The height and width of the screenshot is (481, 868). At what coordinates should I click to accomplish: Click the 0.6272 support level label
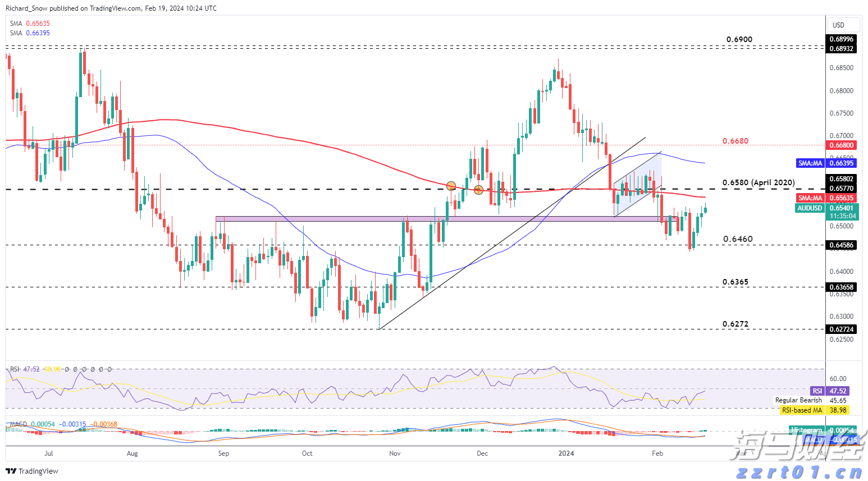coord(735,324)
